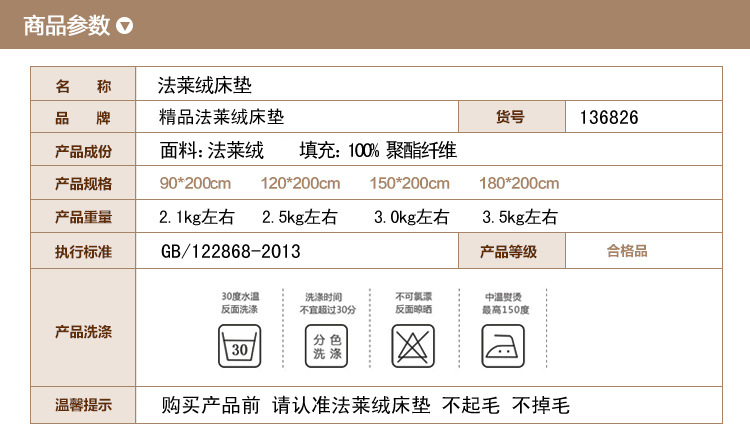Click the 产品重量 row label
The width and height of the screenshot is (750, 439).
pyautogui.click(x=83, y=217)
